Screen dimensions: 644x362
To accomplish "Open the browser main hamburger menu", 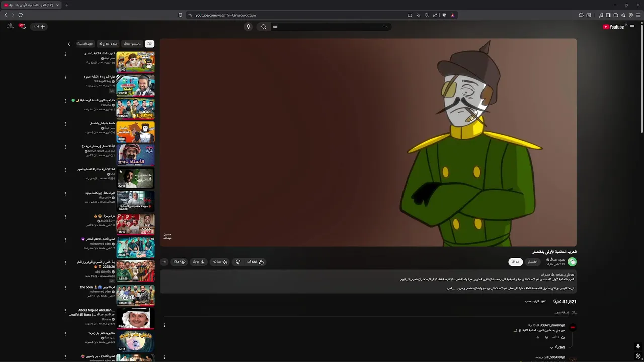I will coord(638,15).
